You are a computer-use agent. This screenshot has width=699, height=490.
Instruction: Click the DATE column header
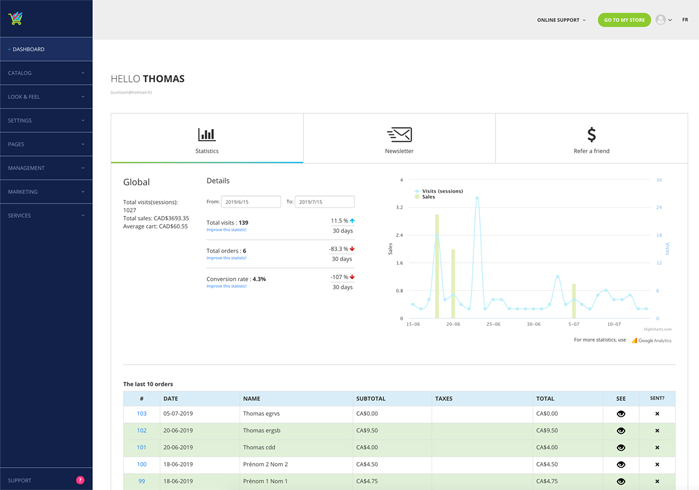170,399
